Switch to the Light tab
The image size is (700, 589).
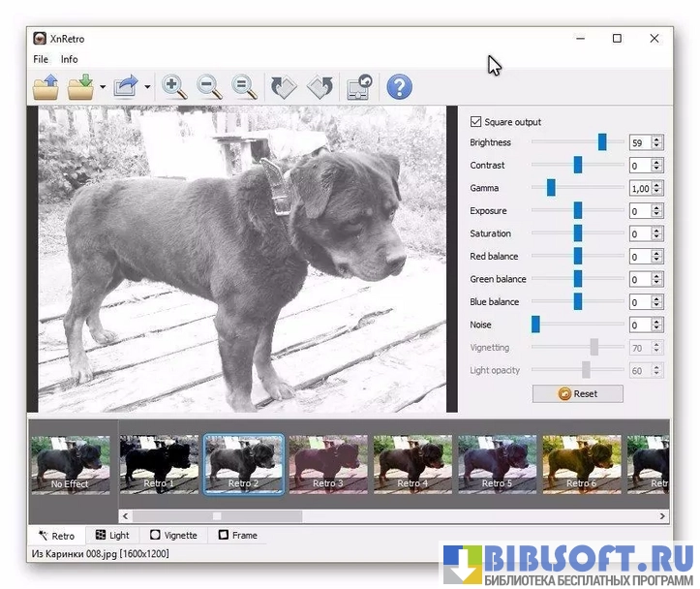coord(112,535)
